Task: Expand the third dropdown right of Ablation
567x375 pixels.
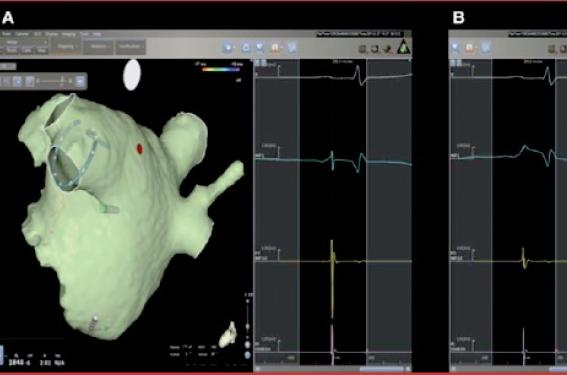Action: (130, 47)
